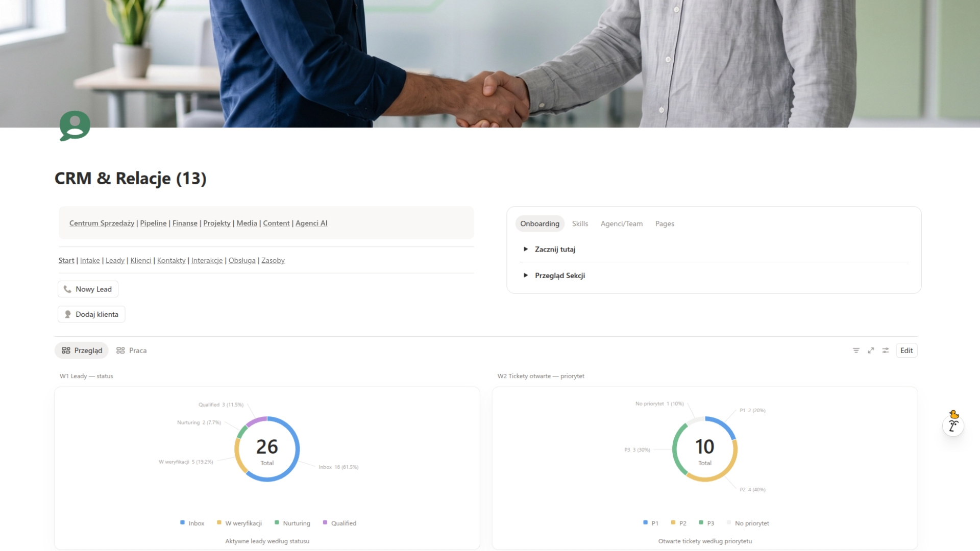Open the Pipeline link
This screenshot has width=980, height=551.
[x=153, y=223]
